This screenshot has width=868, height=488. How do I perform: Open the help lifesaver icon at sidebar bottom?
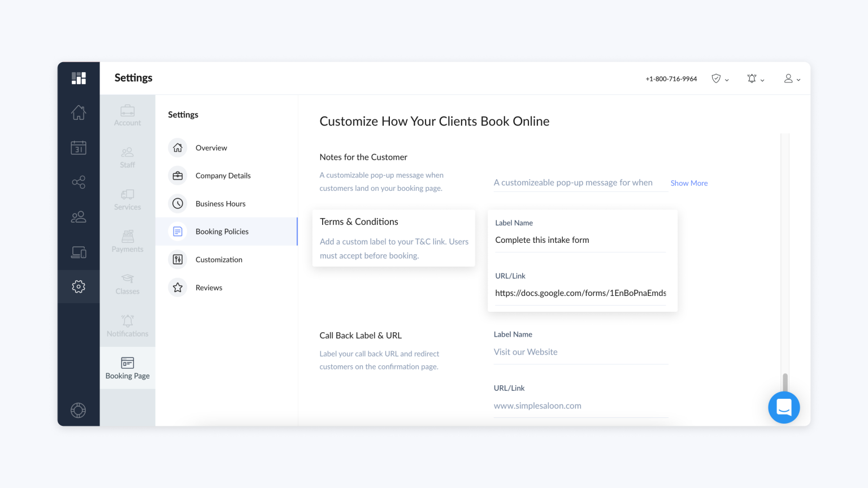coord(79,410)
